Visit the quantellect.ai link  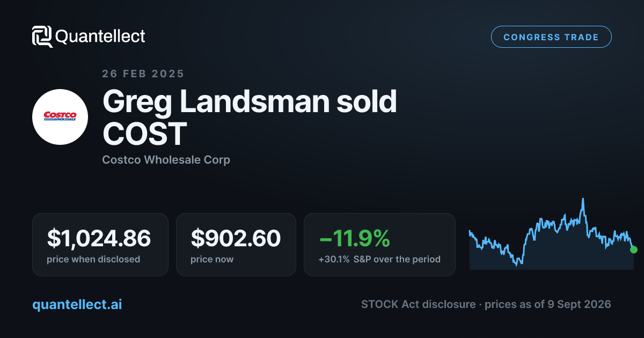coord(77,304)
